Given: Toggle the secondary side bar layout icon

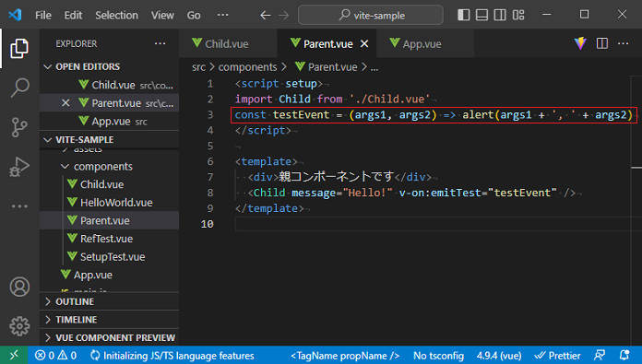Looking at the screenshot, I should pyautogui.click(x=500, y=15).
